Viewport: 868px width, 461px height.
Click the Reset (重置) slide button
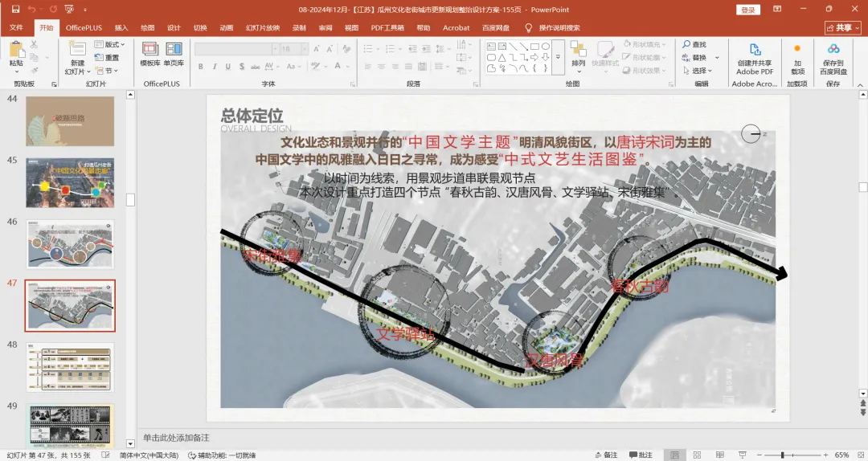point(107,58)
